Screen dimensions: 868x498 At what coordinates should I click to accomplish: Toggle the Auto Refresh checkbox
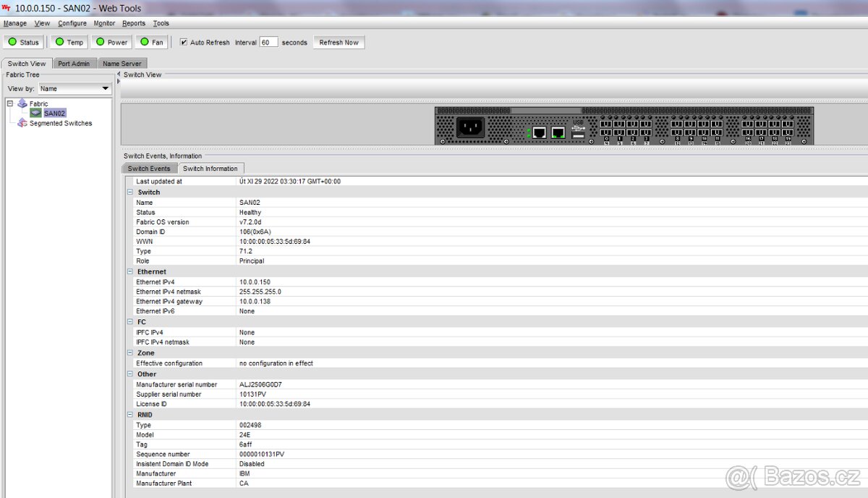(x=184, y=42)
